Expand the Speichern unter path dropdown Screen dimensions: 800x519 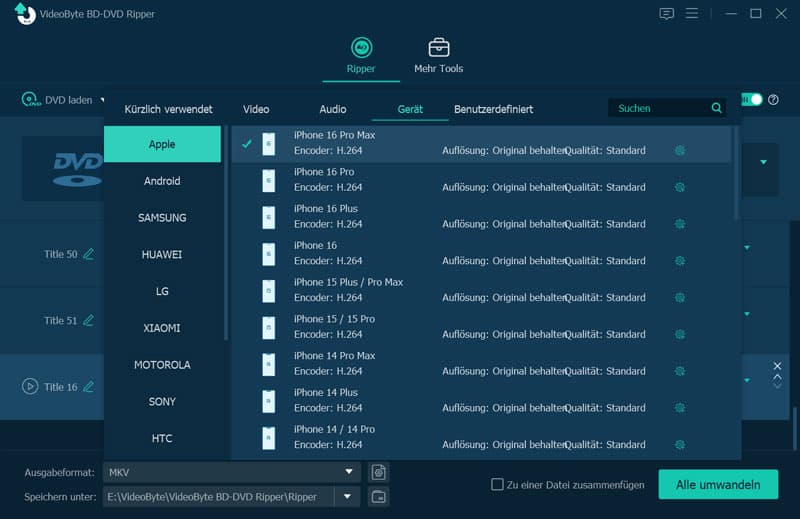click(348, 496)
